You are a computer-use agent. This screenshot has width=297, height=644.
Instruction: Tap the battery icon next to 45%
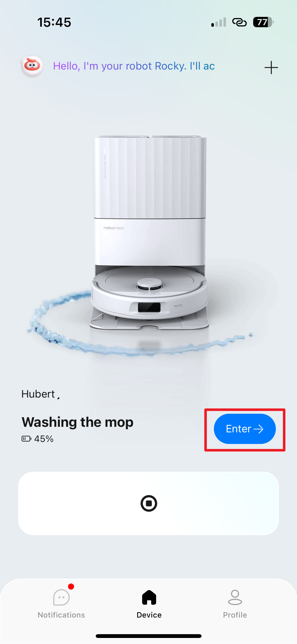coord(26,439)
